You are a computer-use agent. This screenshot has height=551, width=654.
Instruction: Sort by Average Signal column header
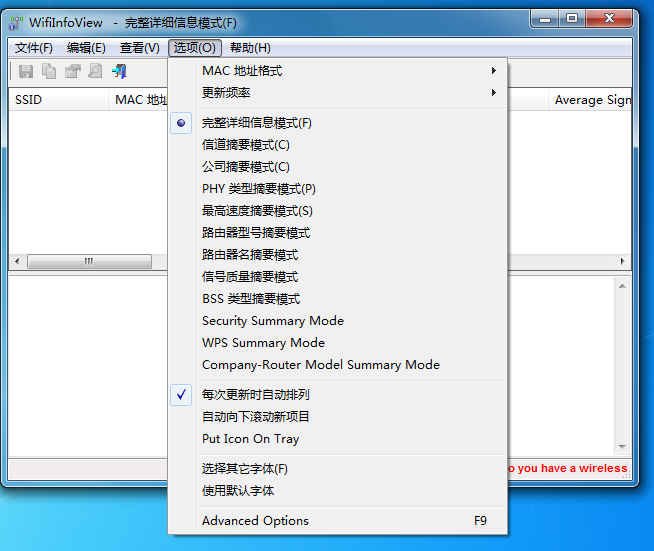(x=590, y=100)
